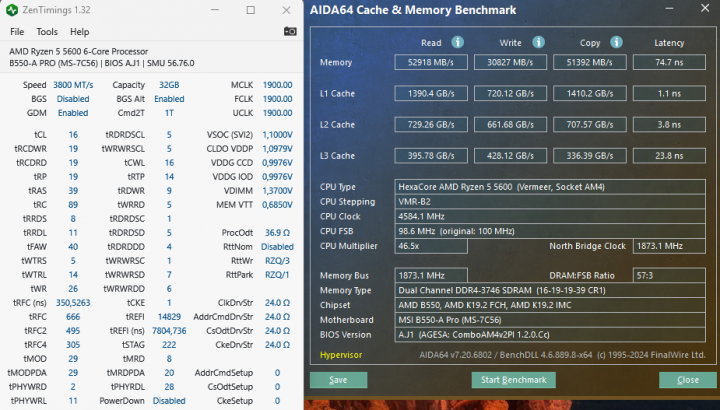Click North Bridge Clock value 1873.1 MHz
Screen dimensions: 720x410
(x=669, y=246)
